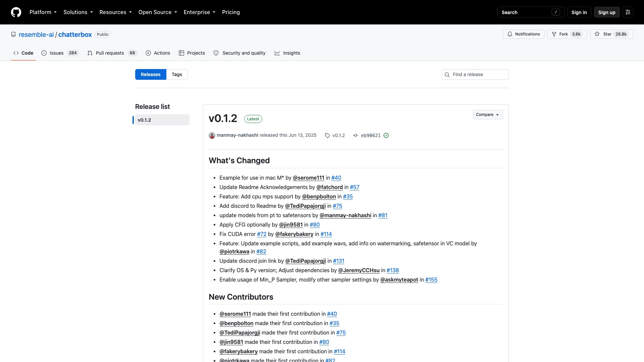Open commit eb90621

[x=371, y=135]
